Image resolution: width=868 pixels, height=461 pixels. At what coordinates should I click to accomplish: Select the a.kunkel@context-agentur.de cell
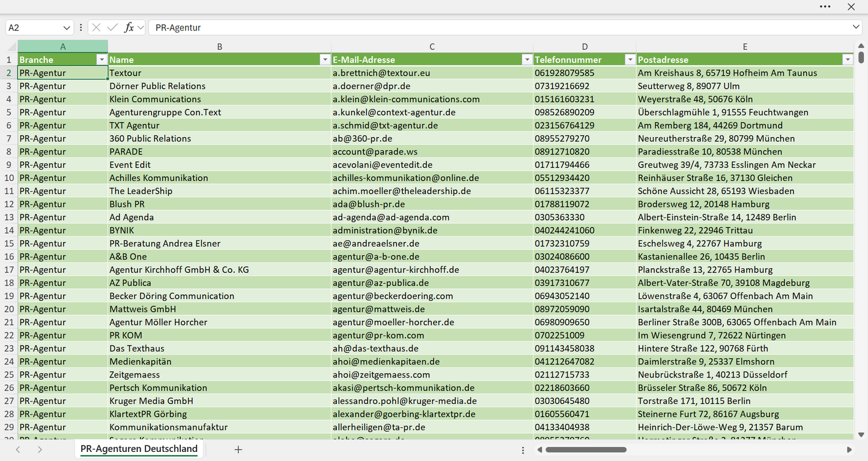pos(432,112)
